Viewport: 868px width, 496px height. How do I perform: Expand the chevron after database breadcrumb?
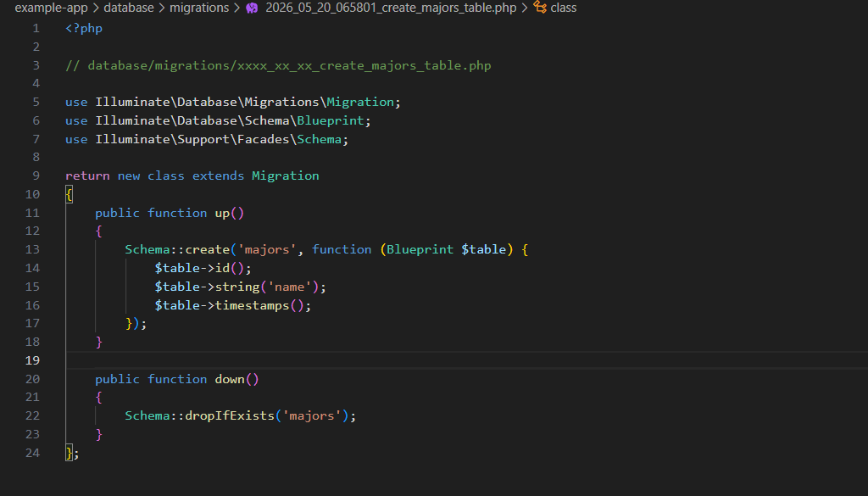162,8
